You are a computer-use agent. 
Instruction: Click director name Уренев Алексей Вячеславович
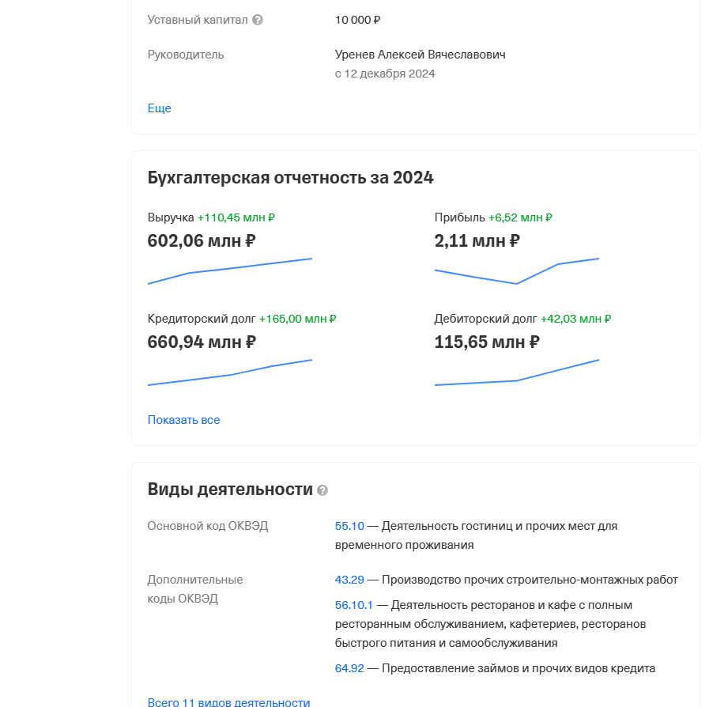(x=420, y=55)
